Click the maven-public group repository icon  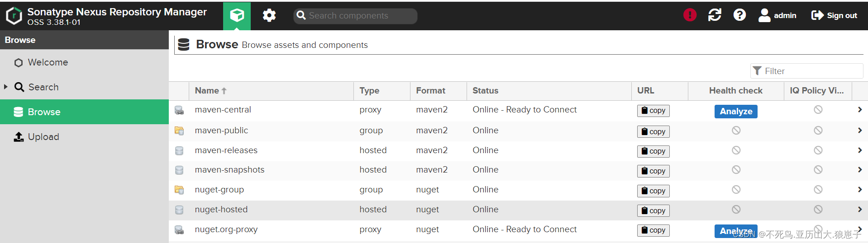[179, 131]
